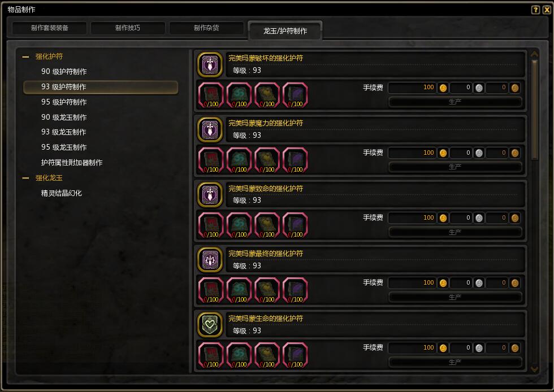The height and width of the screenshot is (392, 554).
Task: Click the yellow scroll material in 致命 recipe
Action: tap(267, 225)
